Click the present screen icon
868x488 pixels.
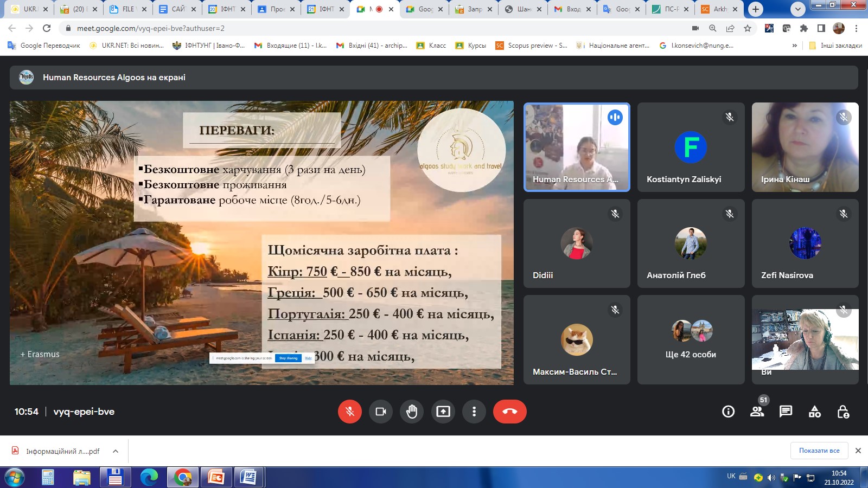pos(443,412)
